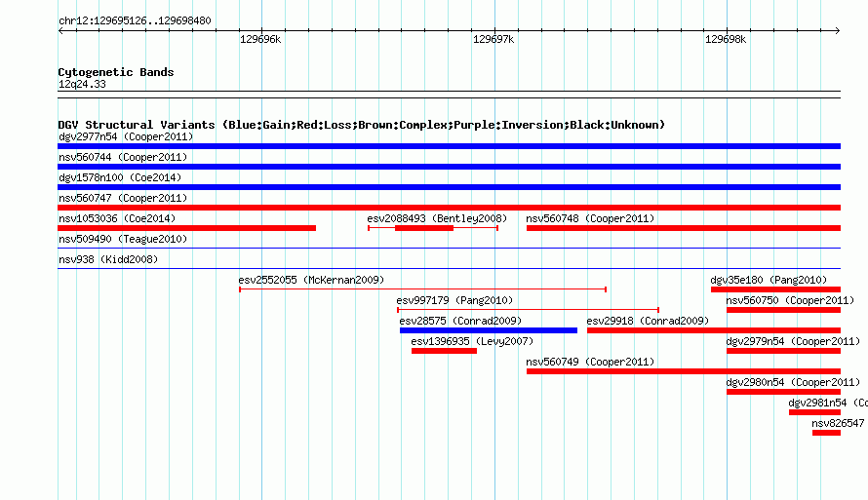This screenshot has height=500, width=868.
Task: Click the Cytogenetic Bands track title
Action: [x=116, y=72]
